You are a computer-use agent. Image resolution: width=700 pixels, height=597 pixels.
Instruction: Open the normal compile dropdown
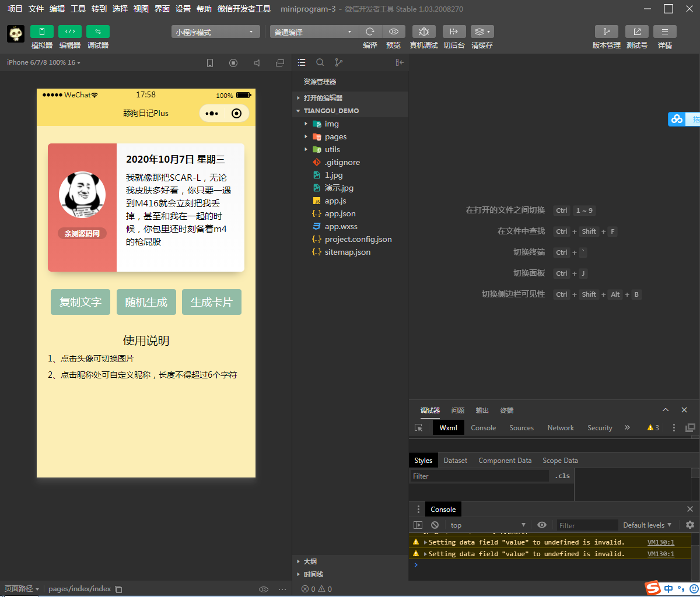pos(314,32)
